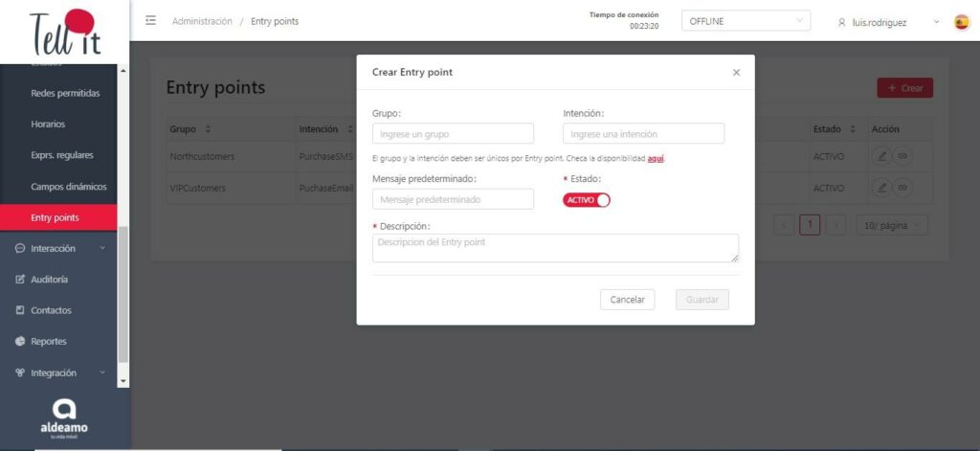Close the Crear Entry point dialog
The image size is (980, 451).
tap(736, 72)
